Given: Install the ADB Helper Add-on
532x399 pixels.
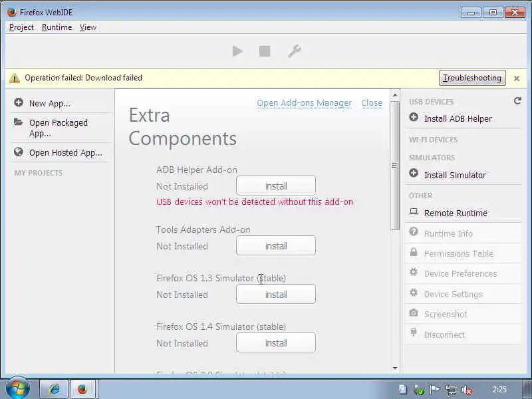Looking at the screenshot, I should 276,186.
